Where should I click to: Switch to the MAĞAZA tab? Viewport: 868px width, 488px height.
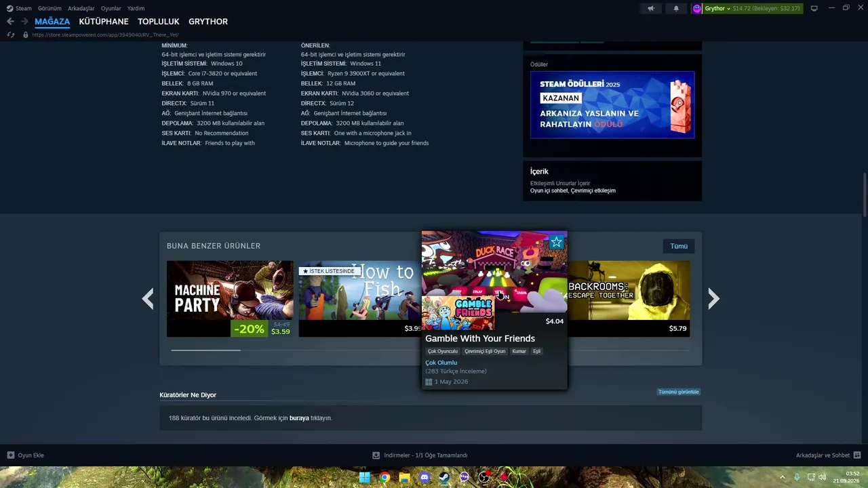(52, 22)
